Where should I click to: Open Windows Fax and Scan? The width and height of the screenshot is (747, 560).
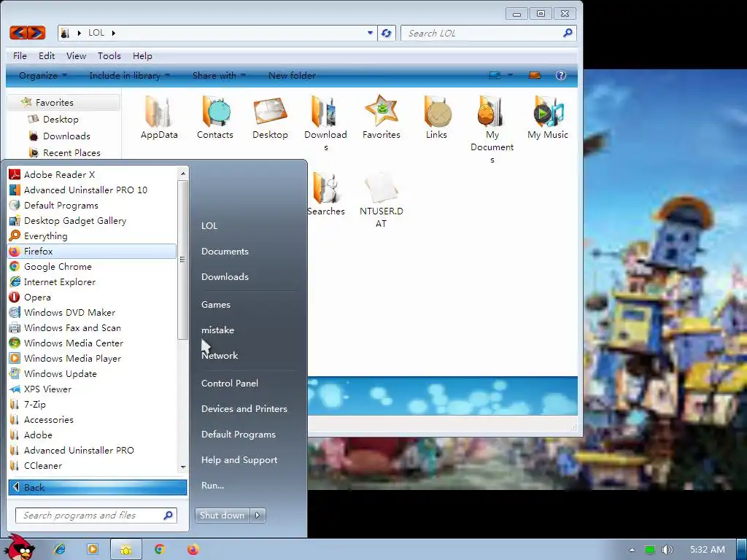click(92, 327)
